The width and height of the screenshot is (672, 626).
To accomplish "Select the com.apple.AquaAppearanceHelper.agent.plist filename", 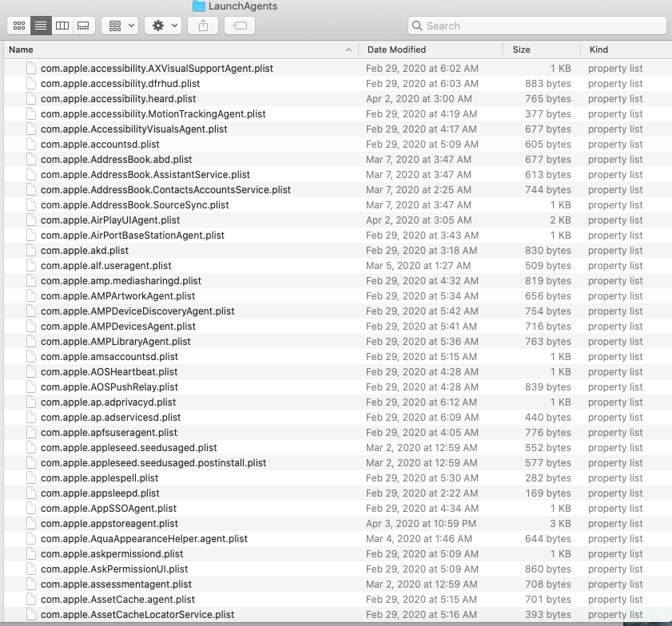I will pos(144,539).
